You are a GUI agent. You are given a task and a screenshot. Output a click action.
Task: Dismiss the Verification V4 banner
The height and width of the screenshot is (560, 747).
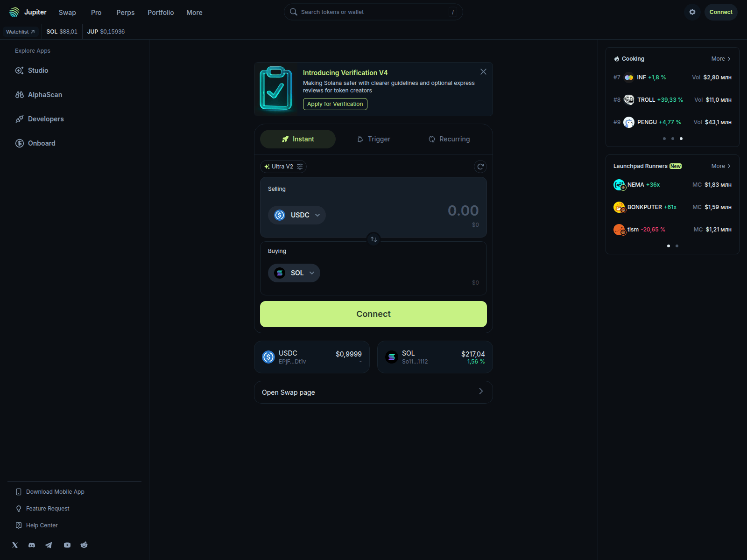click(483, 72)
